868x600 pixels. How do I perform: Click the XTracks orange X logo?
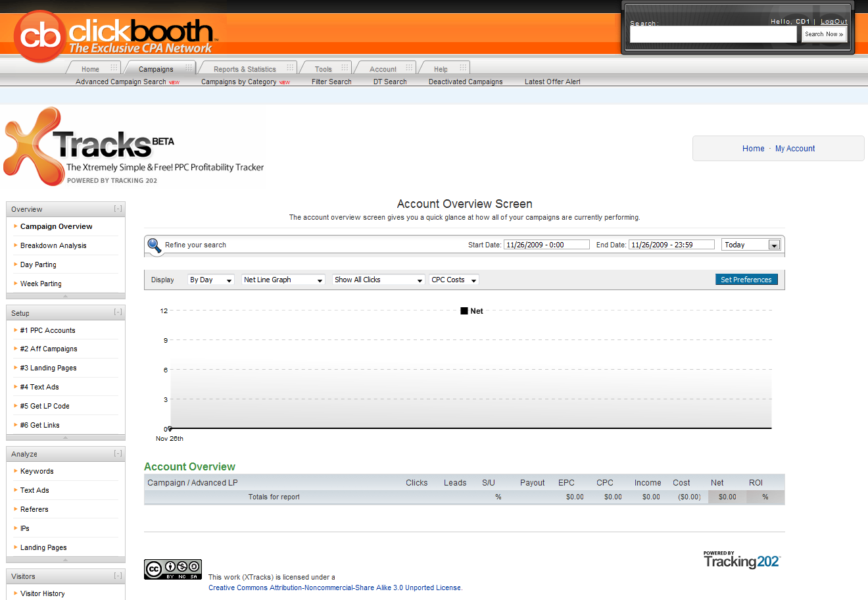tap(32, 146)
